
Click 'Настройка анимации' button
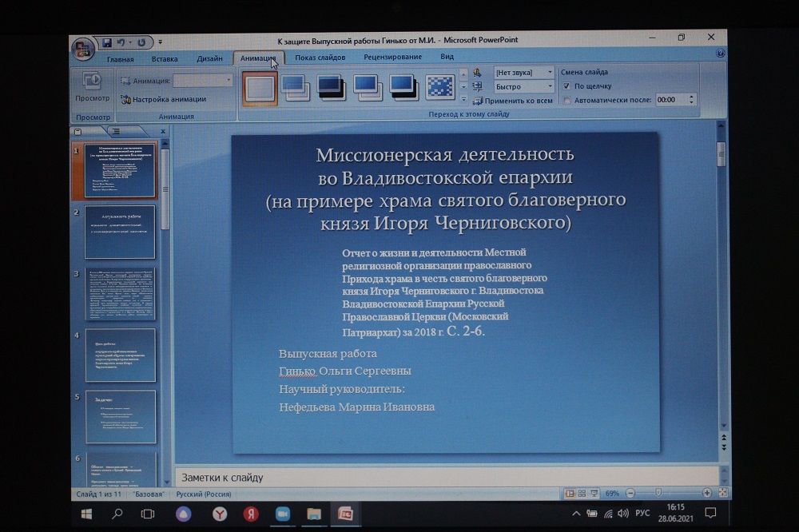pos(163,100)
